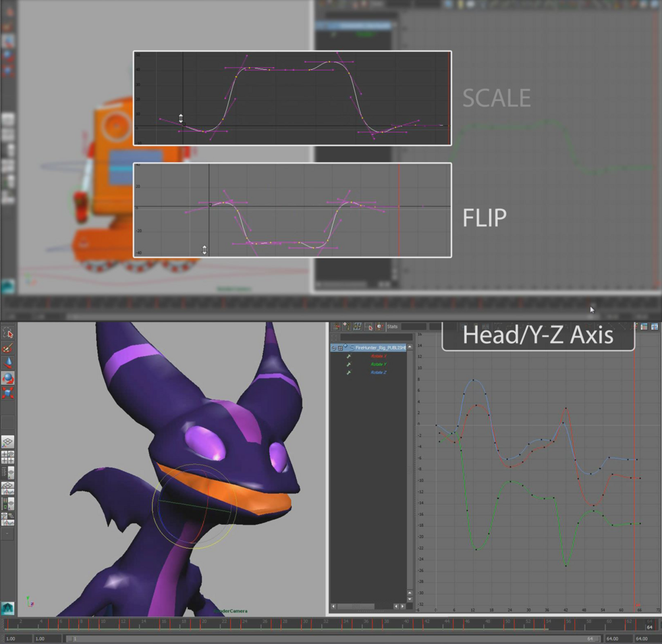Image resolution: width=662 pixels, height=644 pixels.
Task: Click the Move Nearest Picked Key tool
Action: tap(336, 326)
